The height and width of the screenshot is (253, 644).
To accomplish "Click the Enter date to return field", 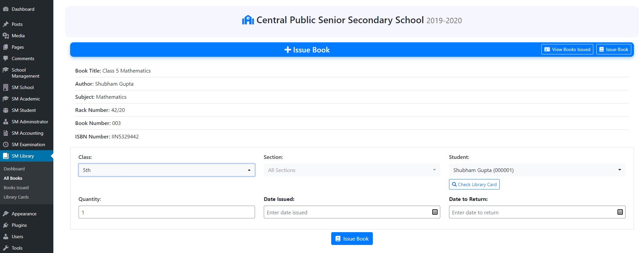I will (532, 212).
